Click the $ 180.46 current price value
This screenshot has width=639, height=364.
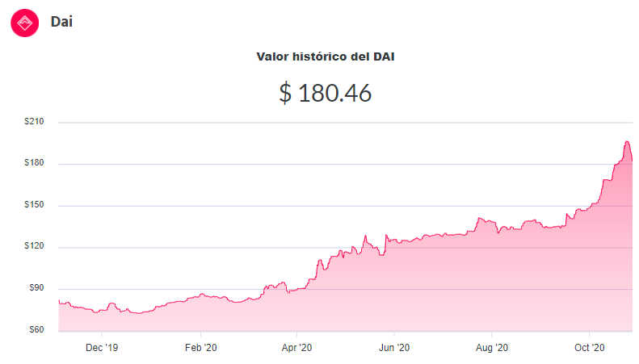(325, 93)
